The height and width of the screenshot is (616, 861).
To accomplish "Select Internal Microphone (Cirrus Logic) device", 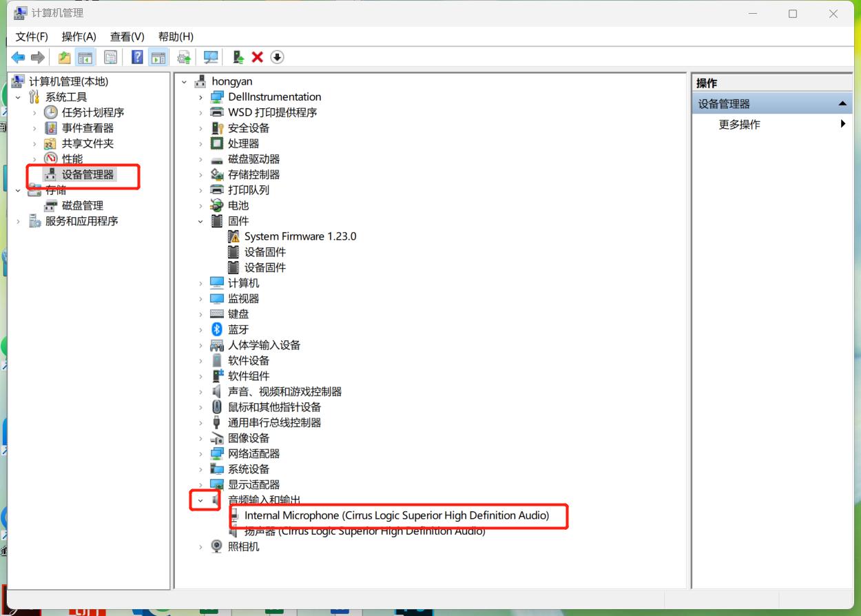I will pos(397,515).
